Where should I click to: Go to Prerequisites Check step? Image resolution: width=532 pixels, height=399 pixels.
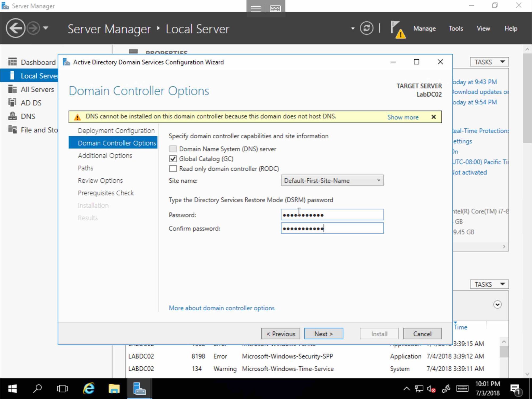[x=106, y=193]
